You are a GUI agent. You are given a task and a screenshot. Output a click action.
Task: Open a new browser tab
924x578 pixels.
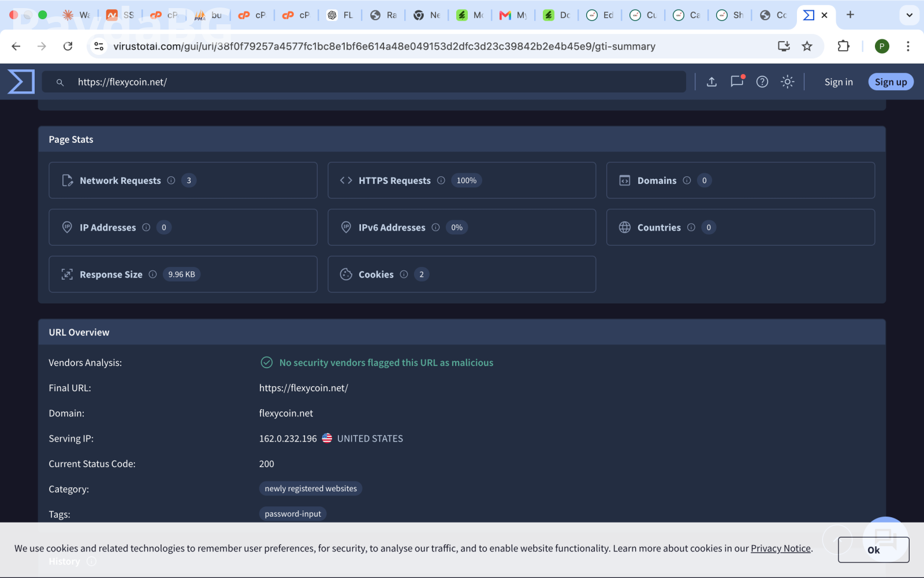point(850,15)
